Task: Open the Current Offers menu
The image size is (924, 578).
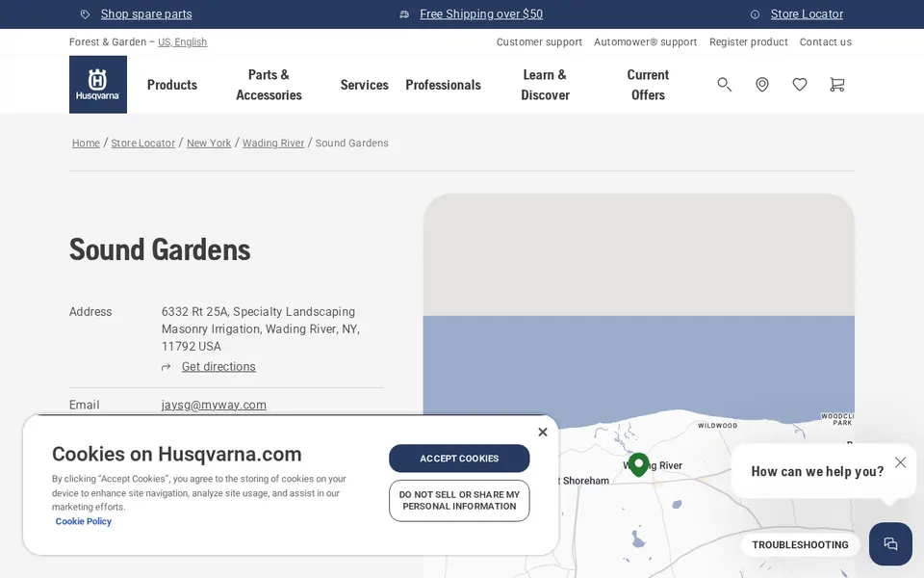Action: click(648, 85)
